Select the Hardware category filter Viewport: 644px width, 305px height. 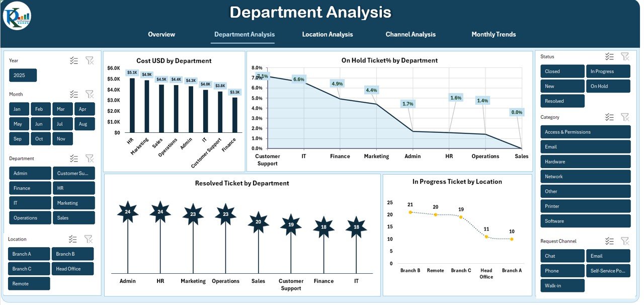(585, 162)
